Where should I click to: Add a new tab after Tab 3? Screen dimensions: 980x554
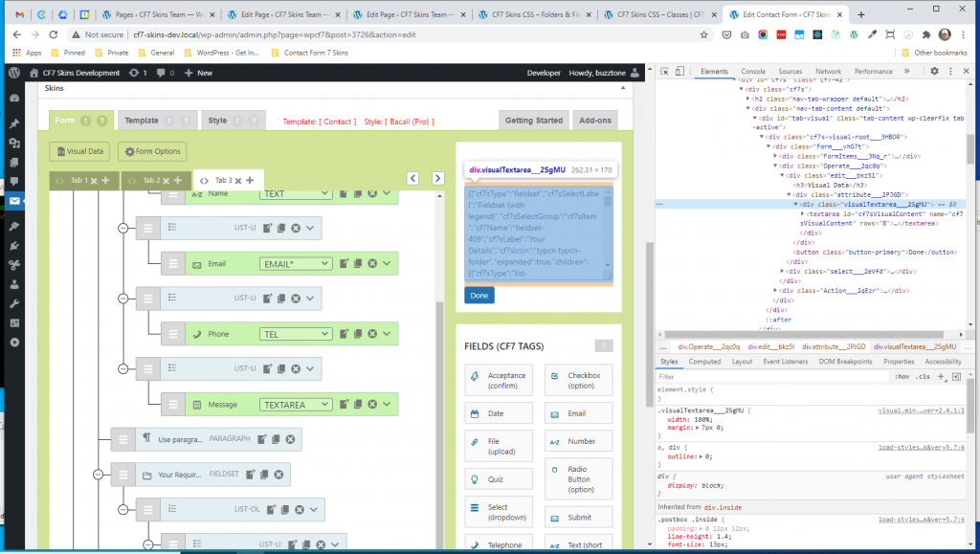250,180
